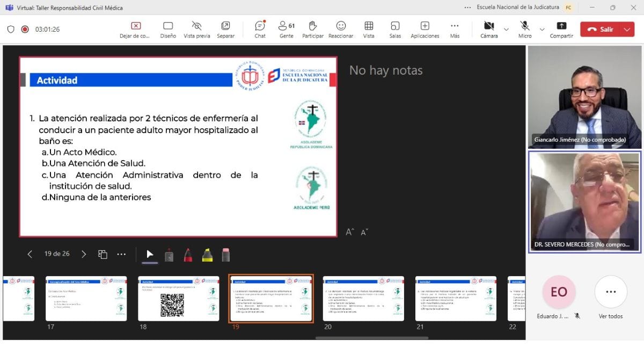The height and width of the screenshot is (347, 644).
Task: Open dropdown arrow beside Salir
Action: point(627,29)
